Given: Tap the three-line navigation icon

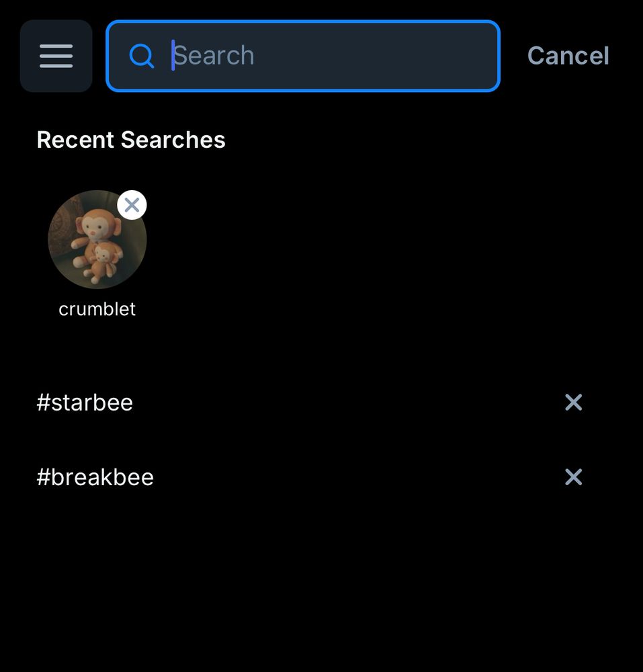Looking at the screenshot, I should [x=56, y=56].
